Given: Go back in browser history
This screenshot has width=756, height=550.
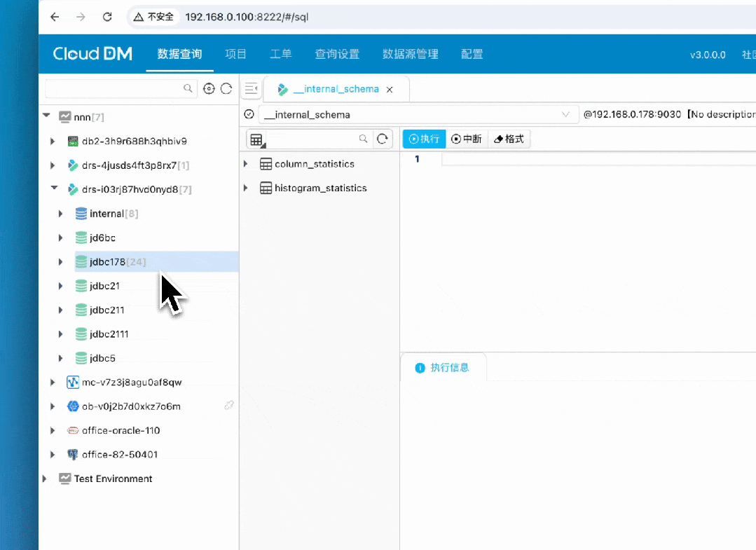Looking at the screenshot, I should 55,17.
